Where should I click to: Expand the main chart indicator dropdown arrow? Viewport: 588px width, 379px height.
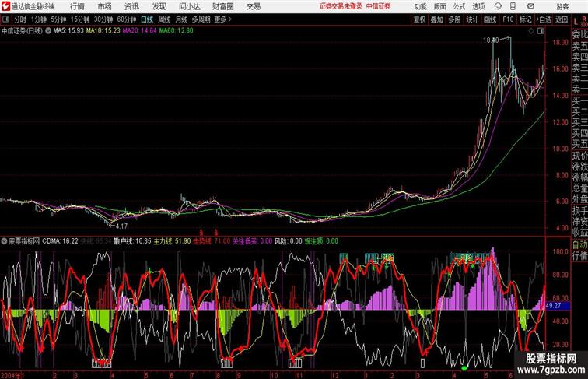click(48, 31)
